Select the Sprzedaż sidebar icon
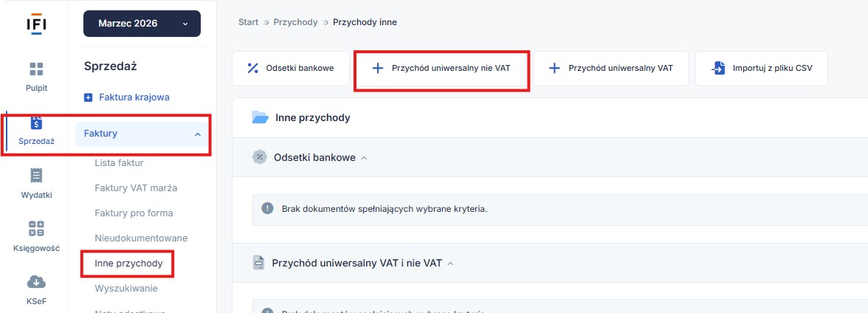868x313 pixels. (36, 124)
